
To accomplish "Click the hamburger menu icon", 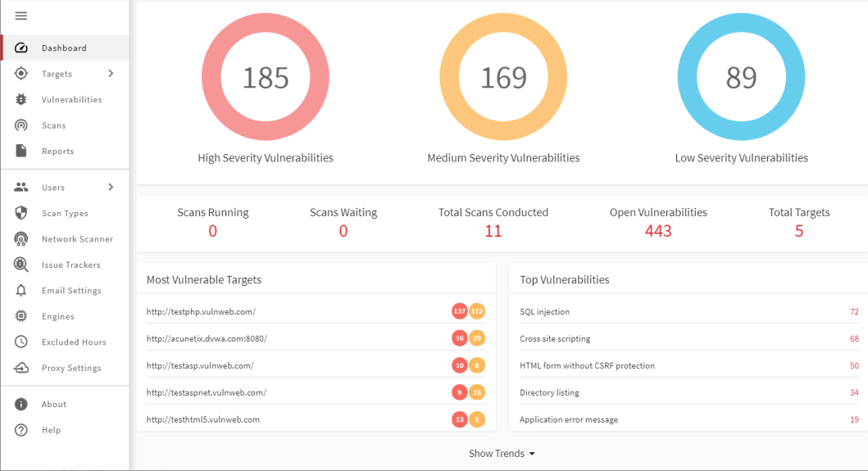I will [21, 16].
